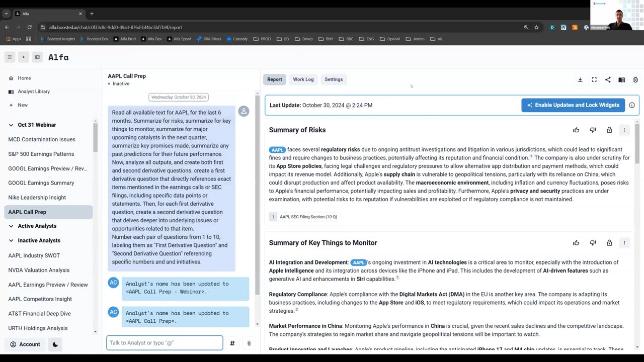The height and width of the screenshot is (362, 644).
Task: Reload the browser page
Action: (29, 27)
